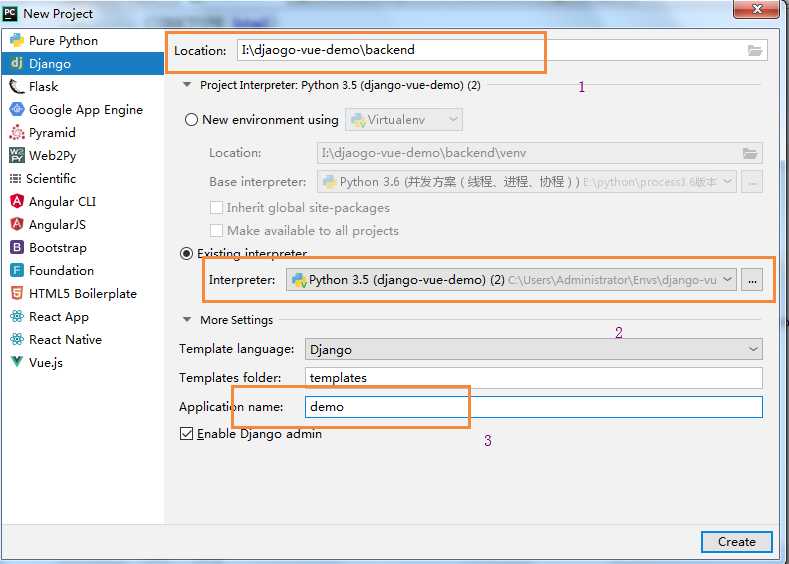Close the New Project dialog
The image size is (789, 564).
tap(757, 9)
